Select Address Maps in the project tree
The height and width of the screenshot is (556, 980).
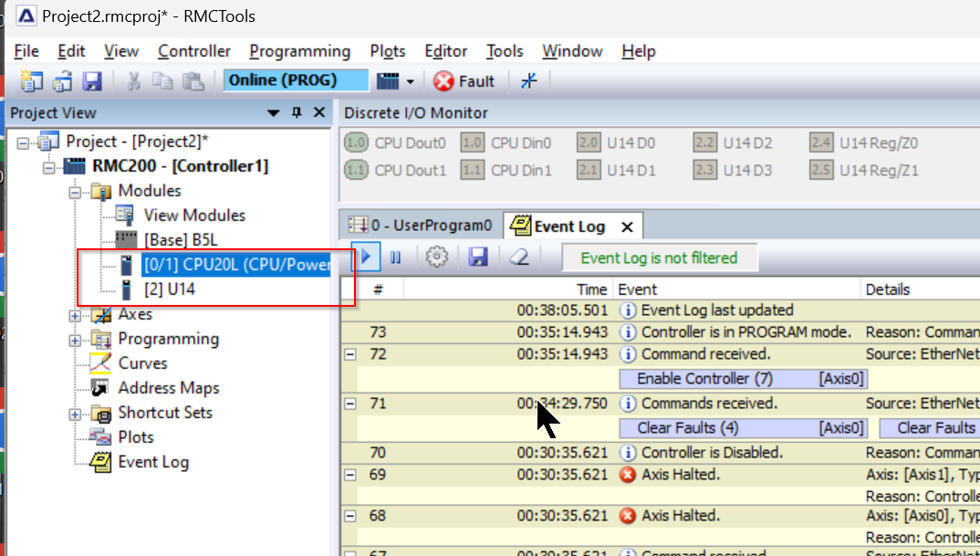[x=169, y=388]
